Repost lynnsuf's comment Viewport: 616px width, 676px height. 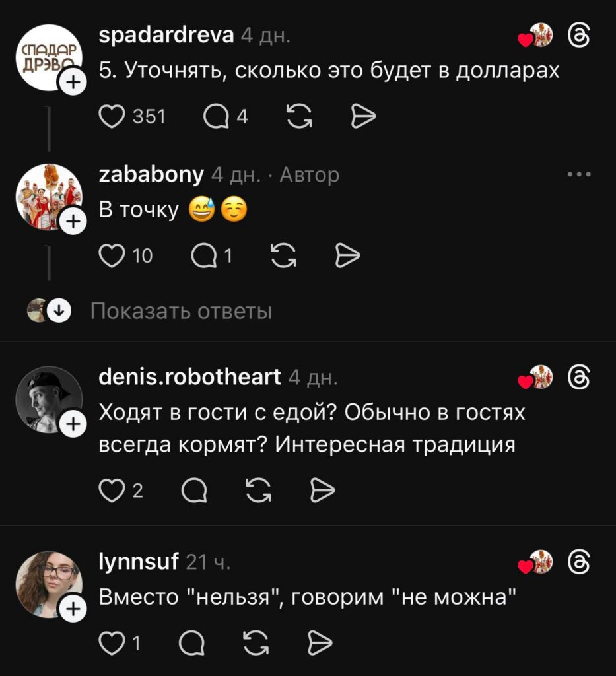tap(256, 644)
